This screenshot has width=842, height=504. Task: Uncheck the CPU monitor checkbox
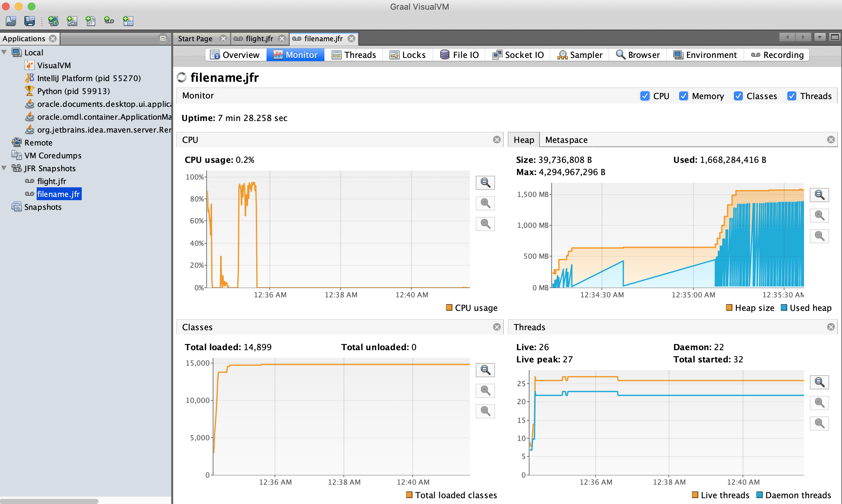(644, 96)
